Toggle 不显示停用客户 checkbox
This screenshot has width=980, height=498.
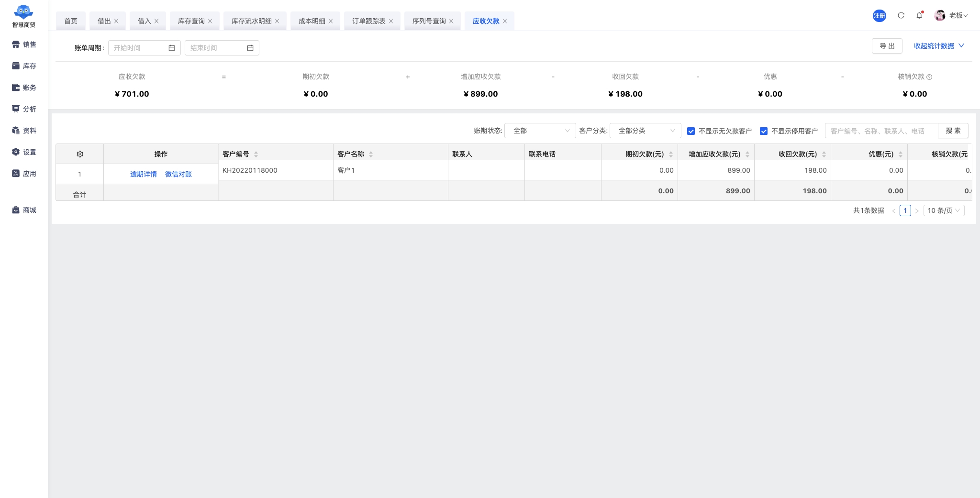point(764,131)
